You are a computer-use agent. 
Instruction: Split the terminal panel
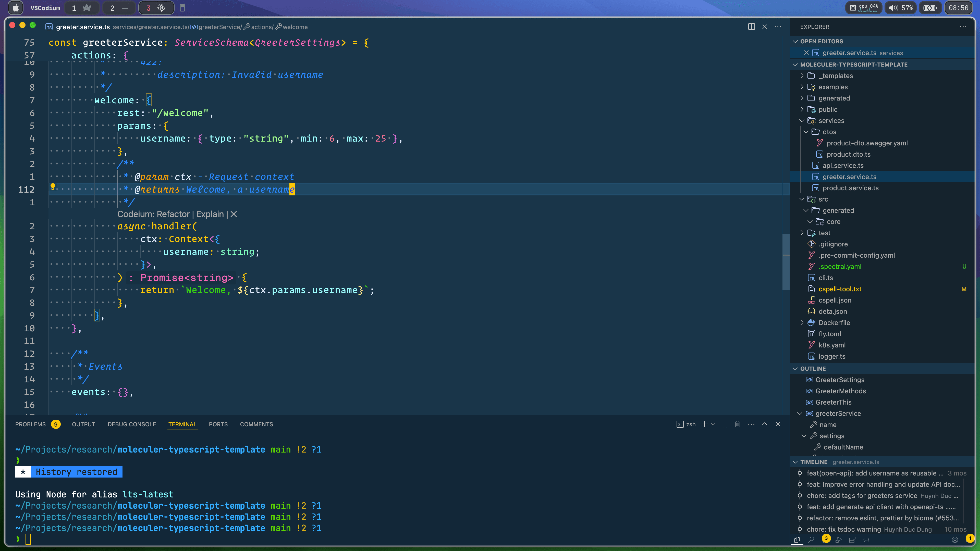pos(725,424)
